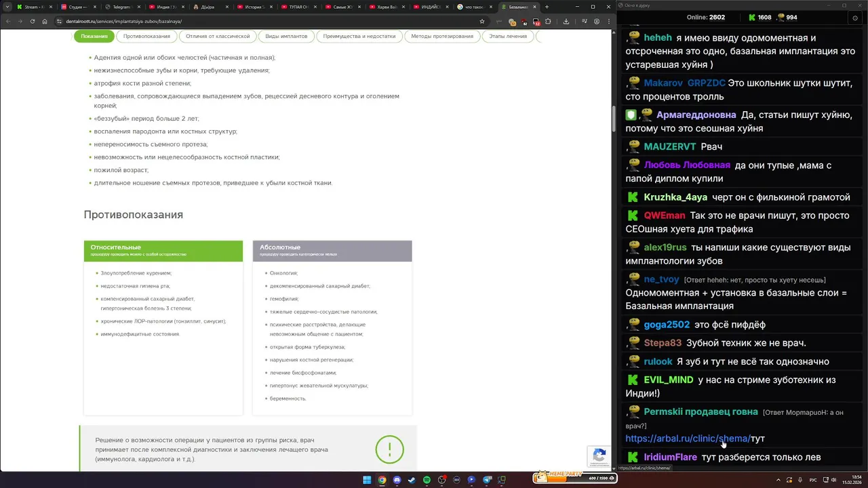Click list item "беременность."
Image resolution: width=868 pixels, height=488 pixels.
point(288,399)
